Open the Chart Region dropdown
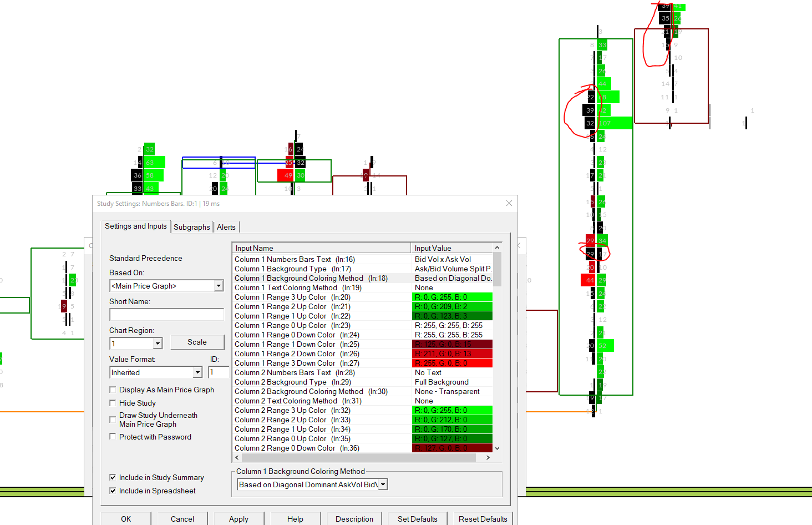 tap(158, 344)
